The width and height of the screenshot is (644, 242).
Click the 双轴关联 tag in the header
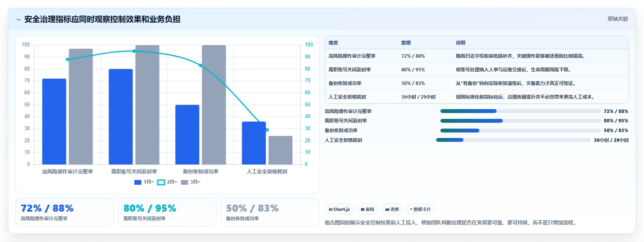pos(617,19)
